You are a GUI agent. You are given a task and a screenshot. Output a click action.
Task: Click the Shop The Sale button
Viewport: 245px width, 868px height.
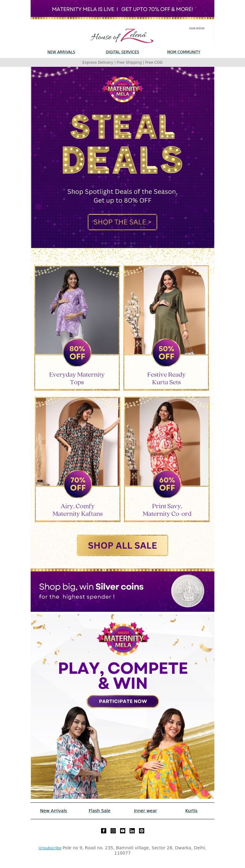click(x=123, y=222)
